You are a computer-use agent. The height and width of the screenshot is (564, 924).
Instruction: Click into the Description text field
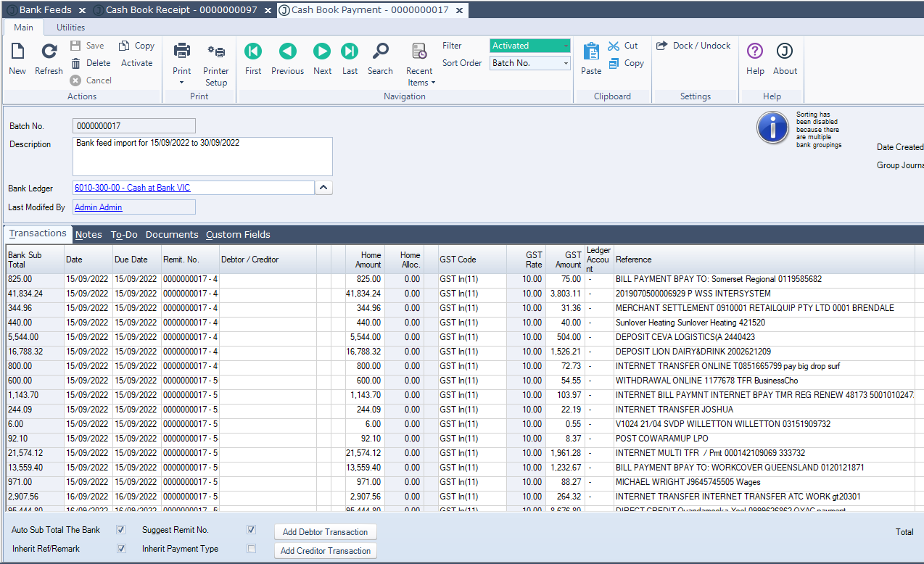tap(202, 156)
